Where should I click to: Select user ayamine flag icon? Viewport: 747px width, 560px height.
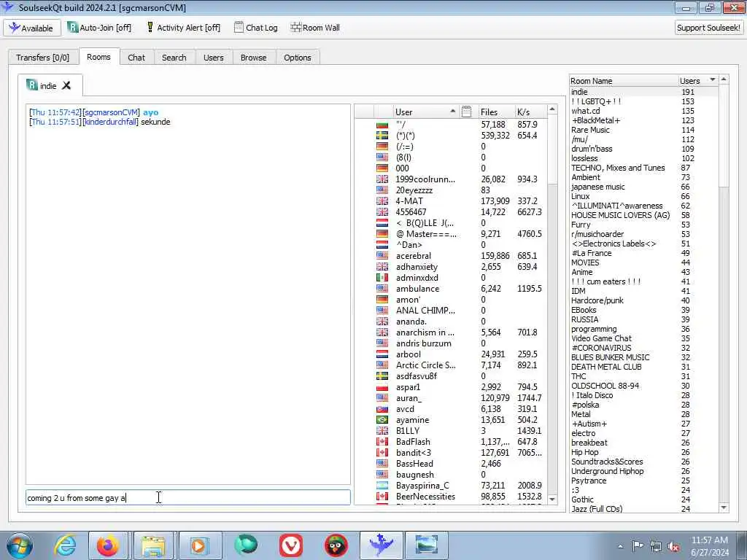click(382, 420)
